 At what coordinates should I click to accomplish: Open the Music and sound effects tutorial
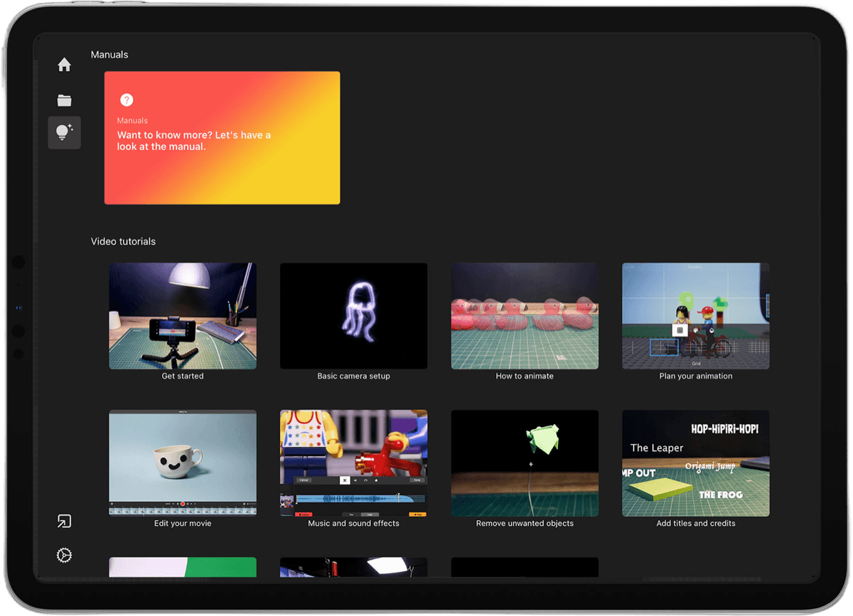[x=353, y=463]
